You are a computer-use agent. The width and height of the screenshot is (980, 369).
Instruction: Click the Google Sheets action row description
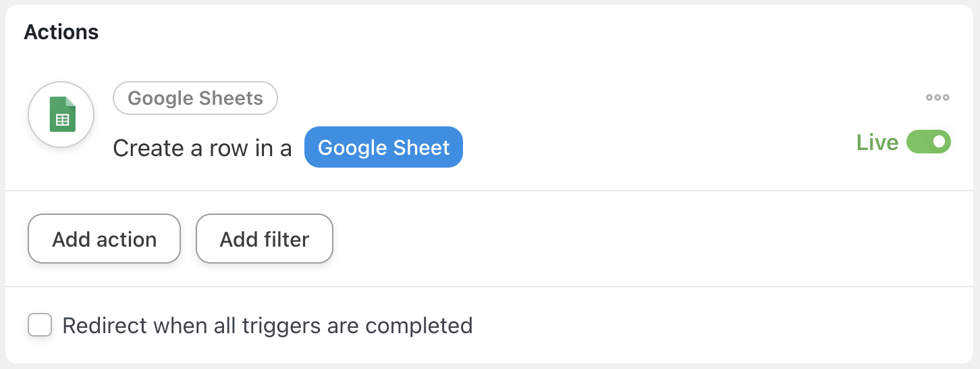coord(288,148)
